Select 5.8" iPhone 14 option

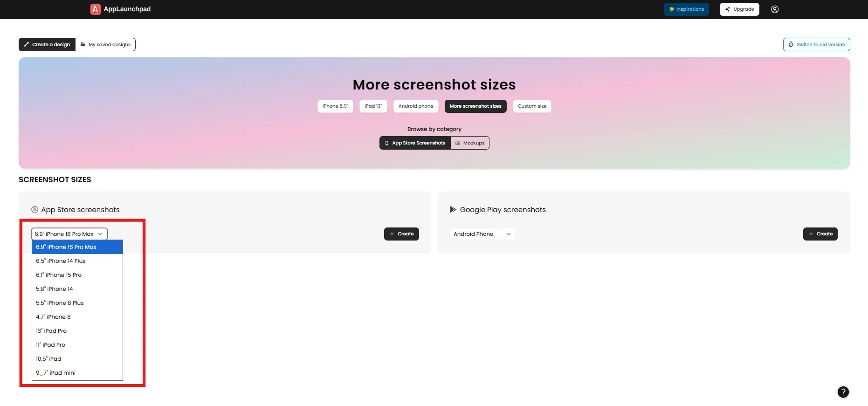(77, 289)
